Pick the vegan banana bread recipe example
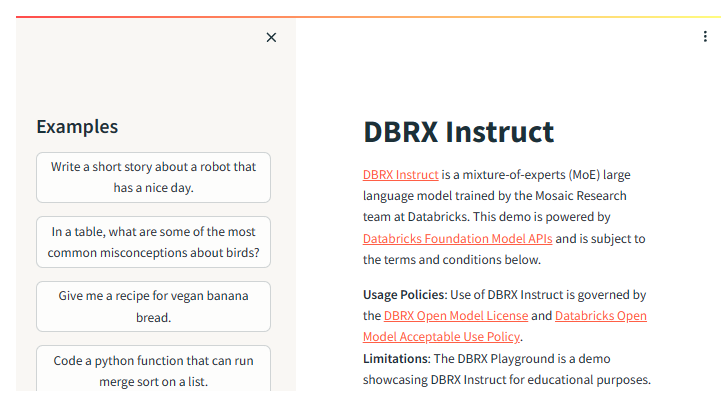 pos(153,306)
